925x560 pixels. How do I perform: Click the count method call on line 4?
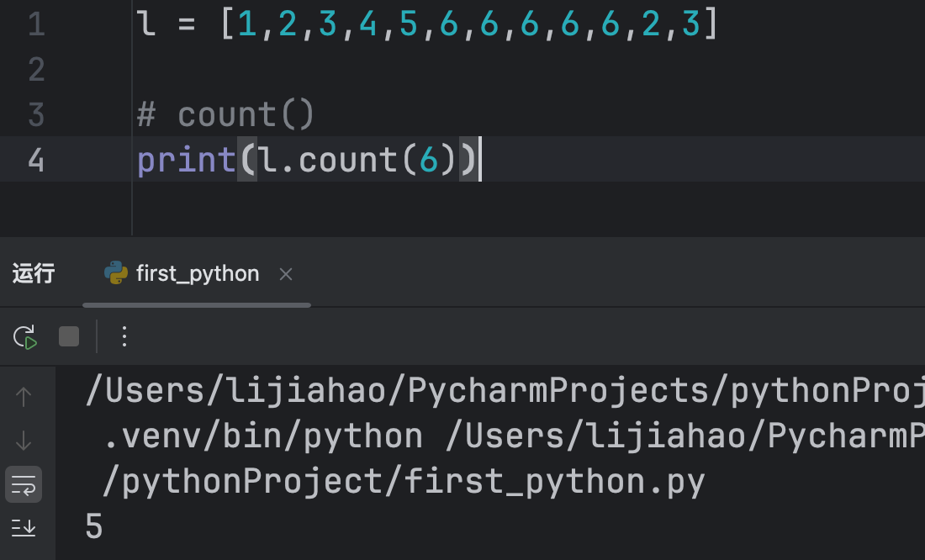click(x=346, y=159)
